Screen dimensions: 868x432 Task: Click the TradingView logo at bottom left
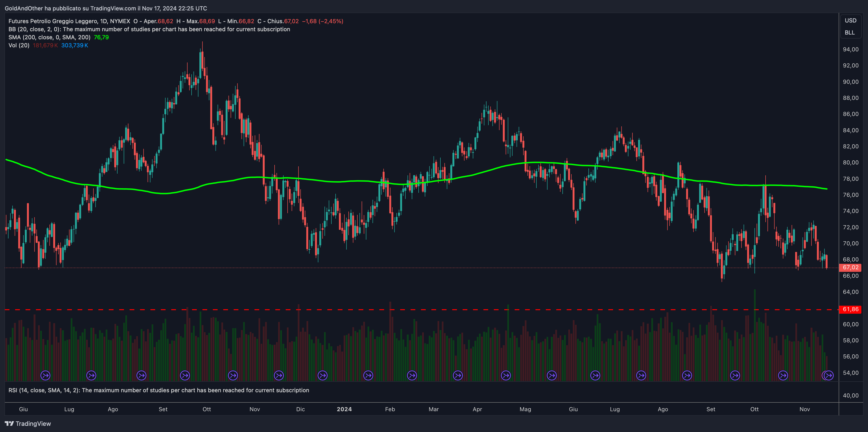click(28, 423)
